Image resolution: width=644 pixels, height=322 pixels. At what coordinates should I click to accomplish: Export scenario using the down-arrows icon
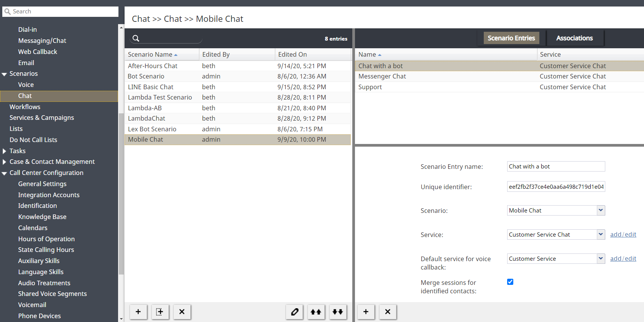click(x=338, y=312)
